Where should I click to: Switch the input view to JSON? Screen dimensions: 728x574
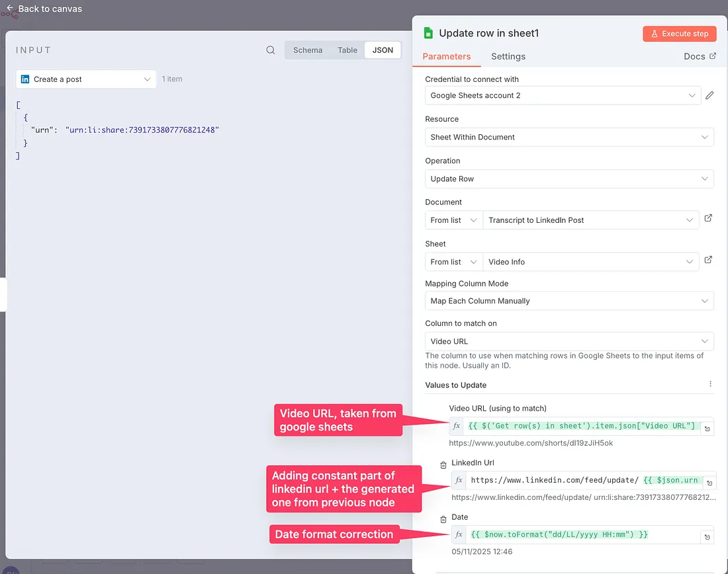[383, 50]
